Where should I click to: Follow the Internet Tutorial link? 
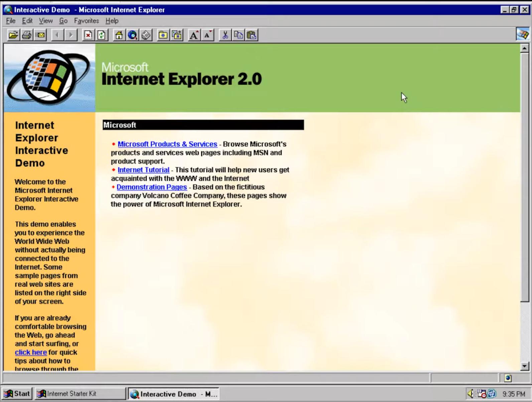[x=143, y=170]
